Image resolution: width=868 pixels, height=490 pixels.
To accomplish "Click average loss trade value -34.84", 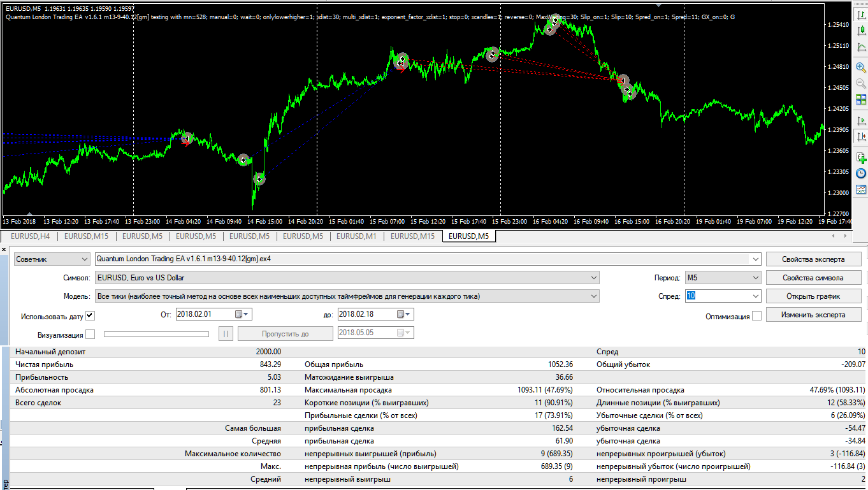I will coord(855,441).
